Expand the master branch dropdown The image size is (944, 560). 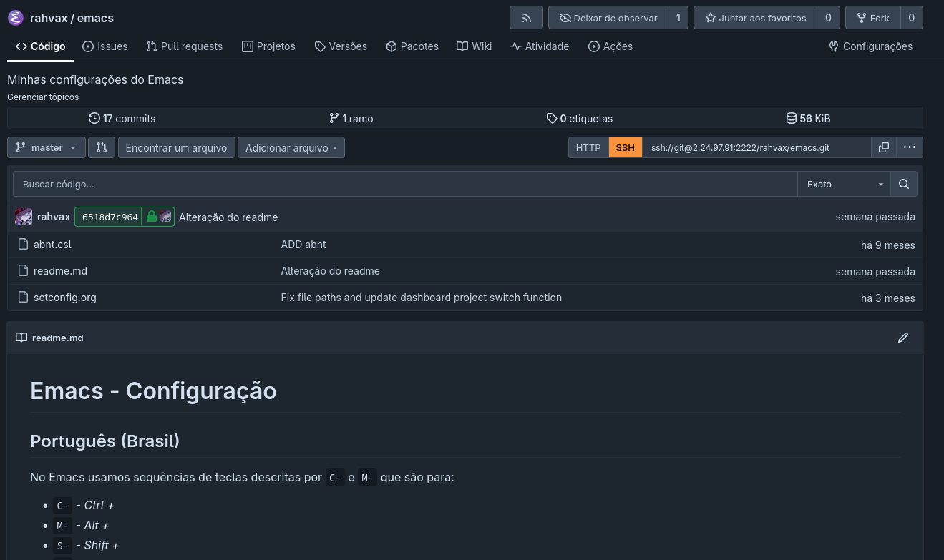pyautogui.click(x=47, y=147)
